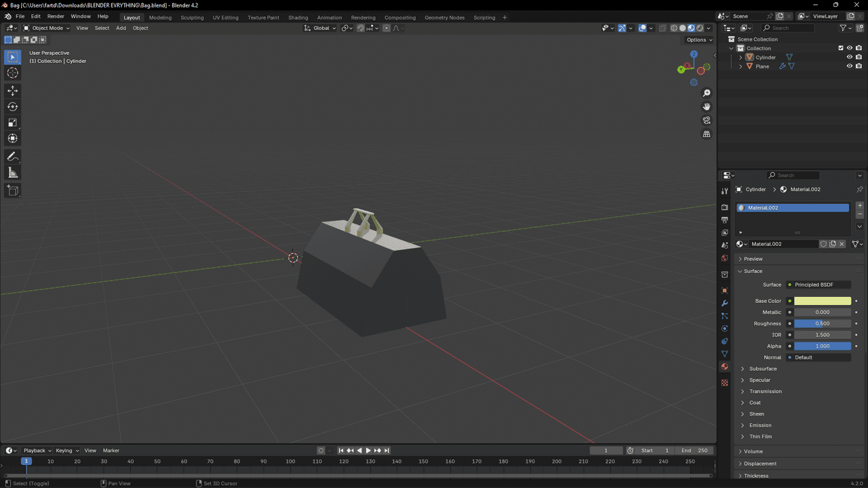
Task: Expand the Emission material section
Action: 760,425
